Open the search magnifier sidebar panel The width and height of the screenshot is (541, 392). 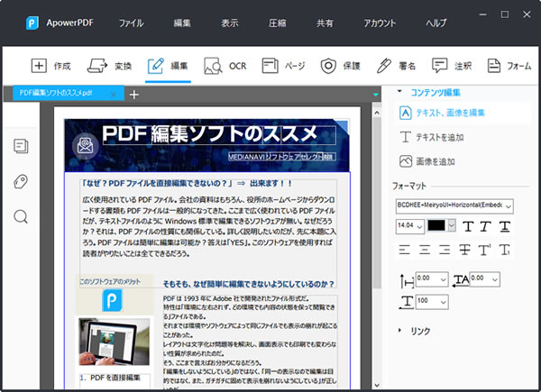coord(21,217)
